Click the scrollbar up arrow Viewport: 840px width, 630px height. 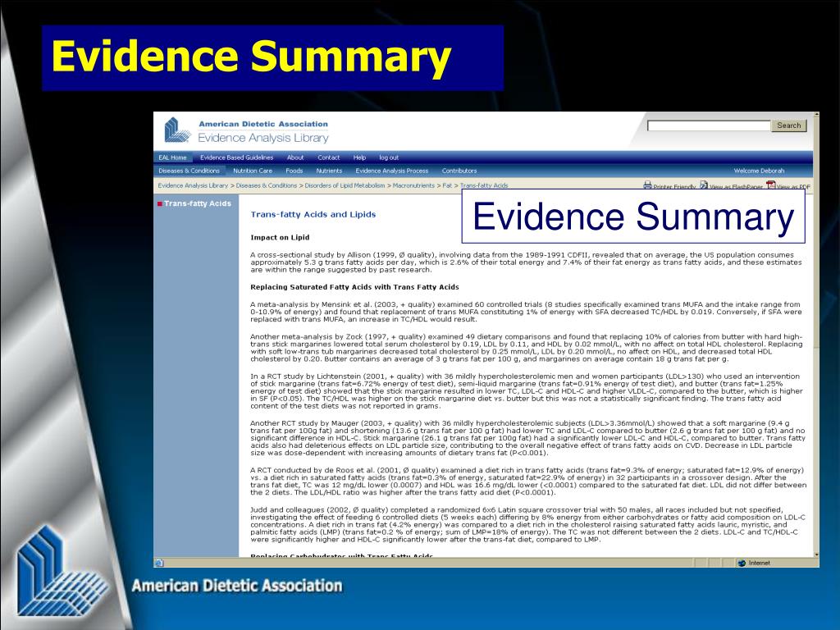pyautogui.click(x=816, y=115)
